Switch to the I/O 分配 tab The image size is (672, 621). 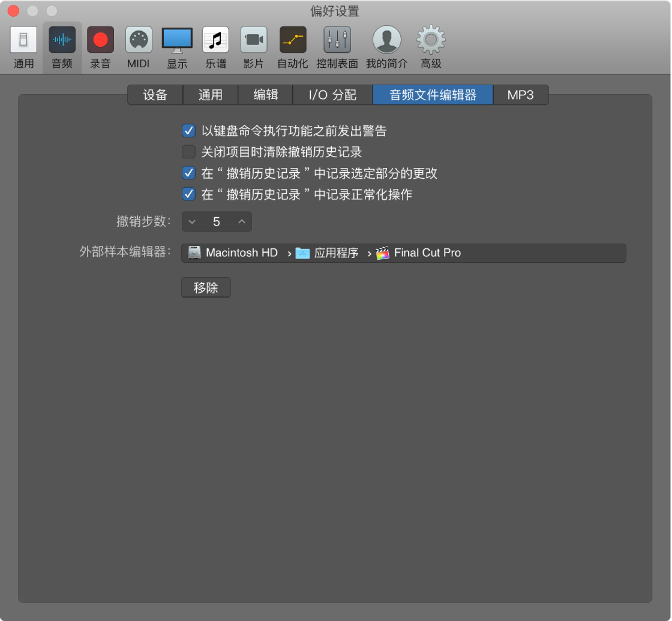[x=332, y=95]
